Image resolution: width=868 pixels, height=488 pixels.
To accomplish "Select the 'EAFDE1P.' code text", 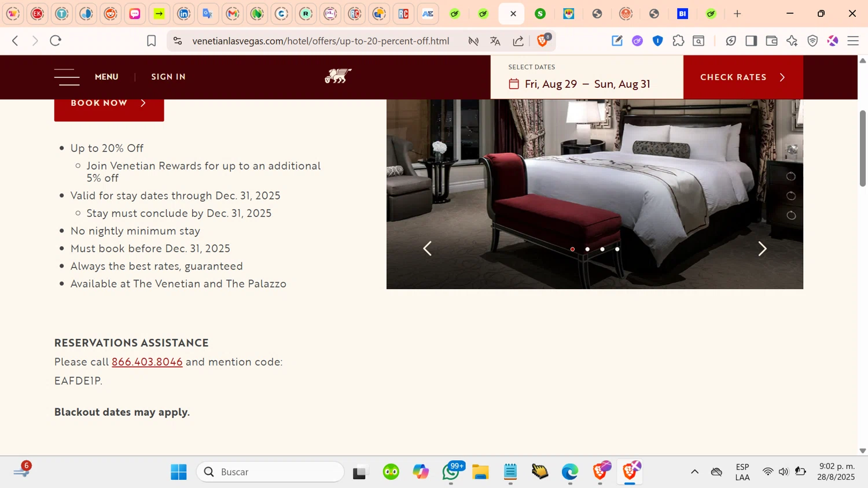I will click(79, 381).
